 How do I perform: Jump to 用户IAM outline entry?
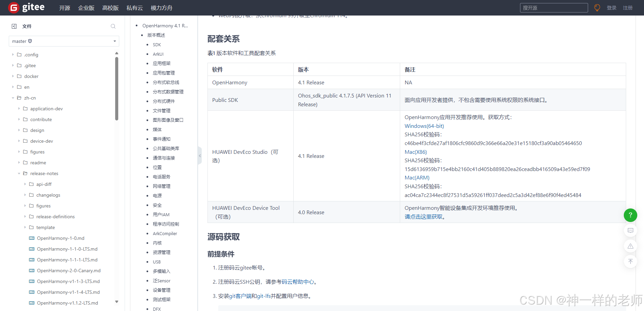161,215
